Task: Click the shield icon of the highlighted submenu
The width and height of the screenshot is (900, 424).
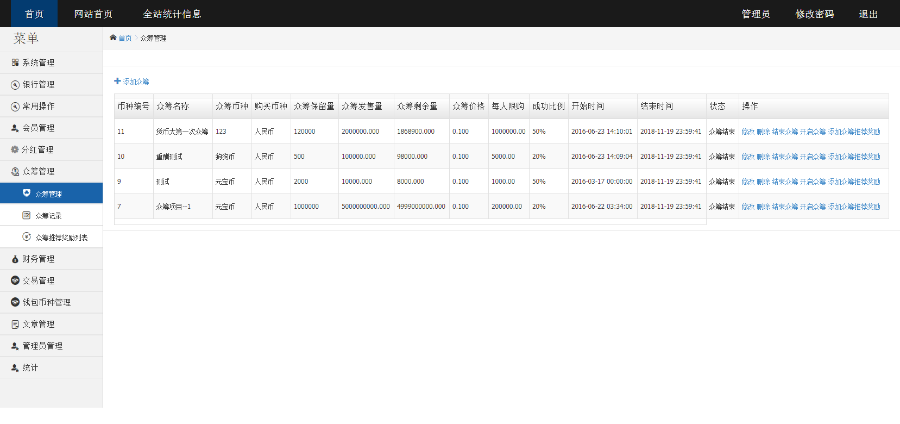Action: (x=26, y=194)
